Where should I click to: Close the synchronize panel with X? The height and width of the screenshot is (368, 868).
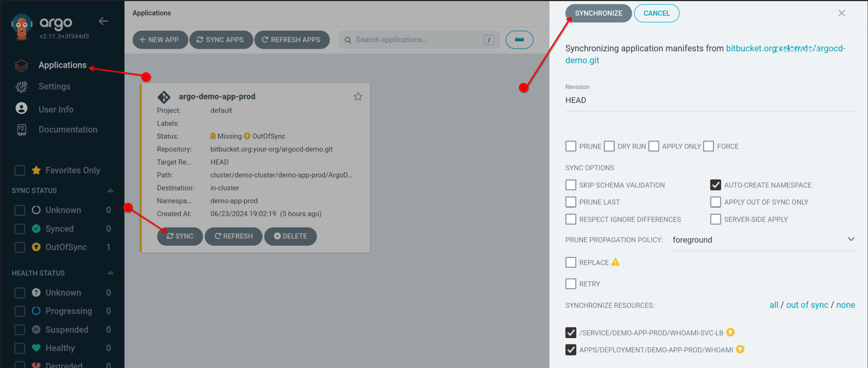[842, 13]
